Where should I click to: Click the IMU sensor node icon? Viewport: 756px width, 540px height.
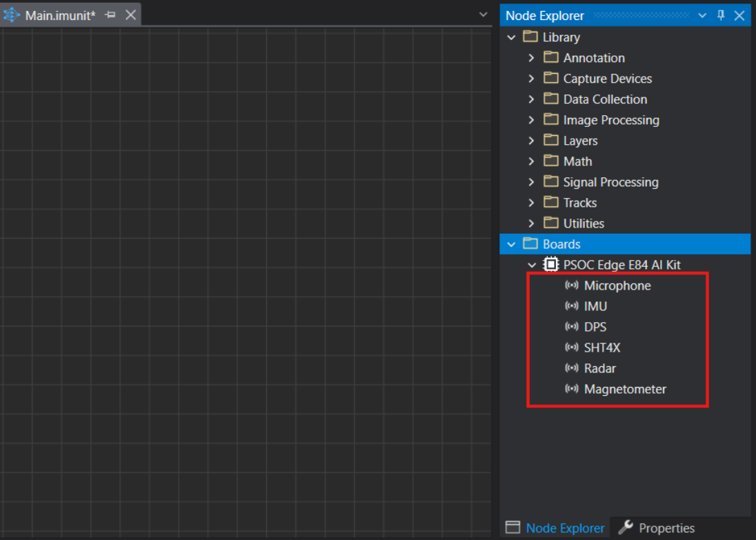(571, 306)
